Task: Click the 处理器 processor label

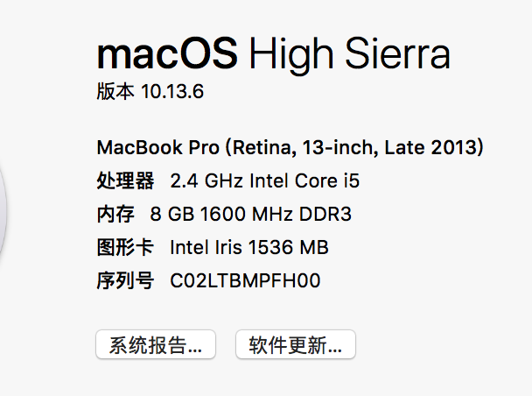Action: pos(125,181)
